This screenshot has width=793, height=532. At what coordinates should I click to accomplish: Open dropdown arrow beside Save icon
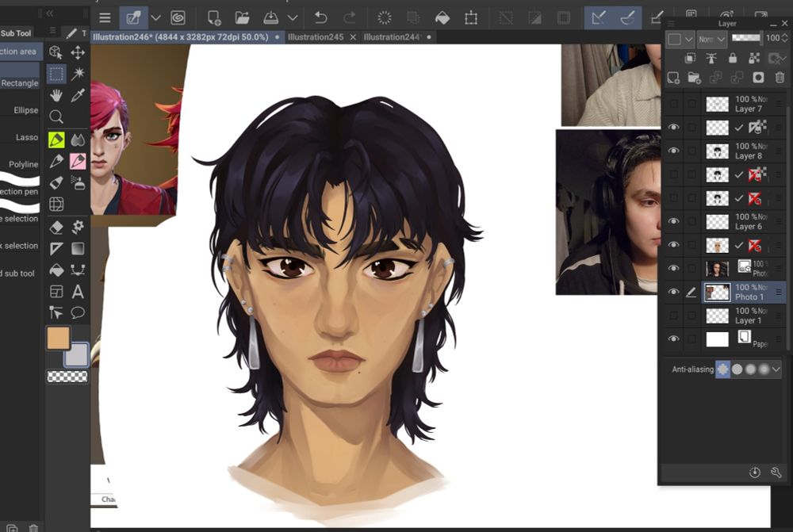click(293, 17)
